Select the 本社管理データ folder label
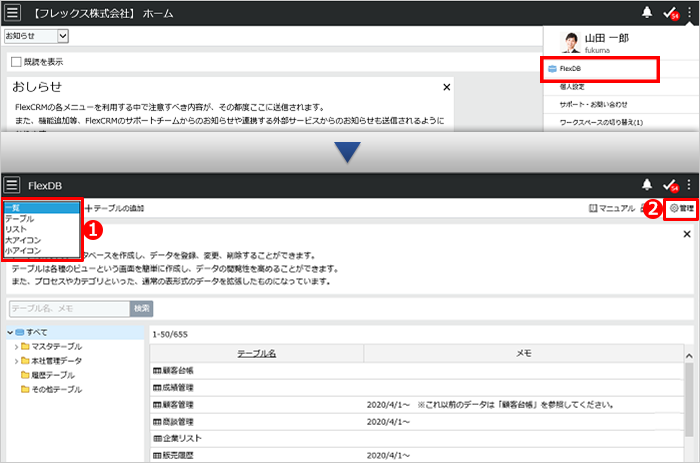 click(56, 361)
